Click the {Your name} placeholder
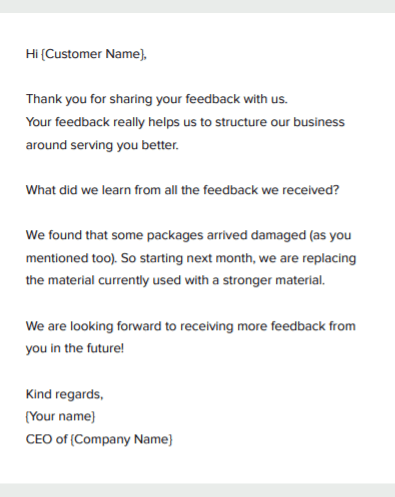Image resolution: width=395 pixels, height=497 pixels. 60,416
